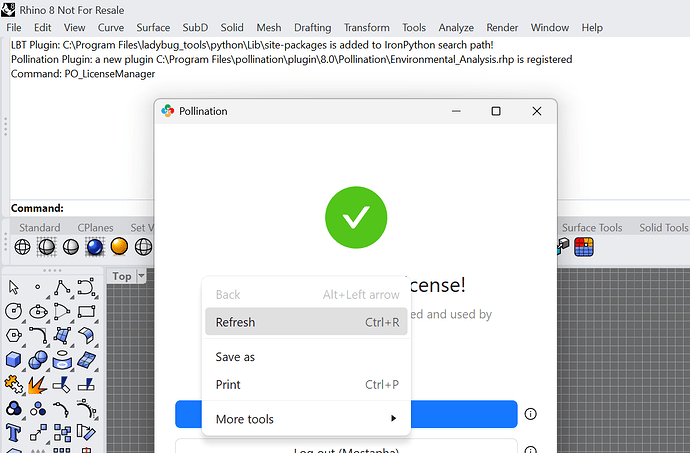Open the Help menu
The width and height of the screenshot is (690, 453).
(x=592, y=28)
